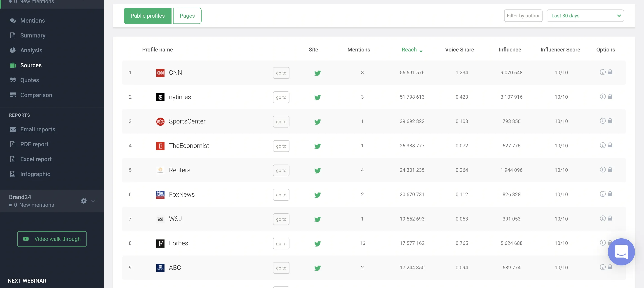Sort by the Mentions column header
Viewport: 644px width, 288px height.
pyautogui.click(x=359, y=50)
